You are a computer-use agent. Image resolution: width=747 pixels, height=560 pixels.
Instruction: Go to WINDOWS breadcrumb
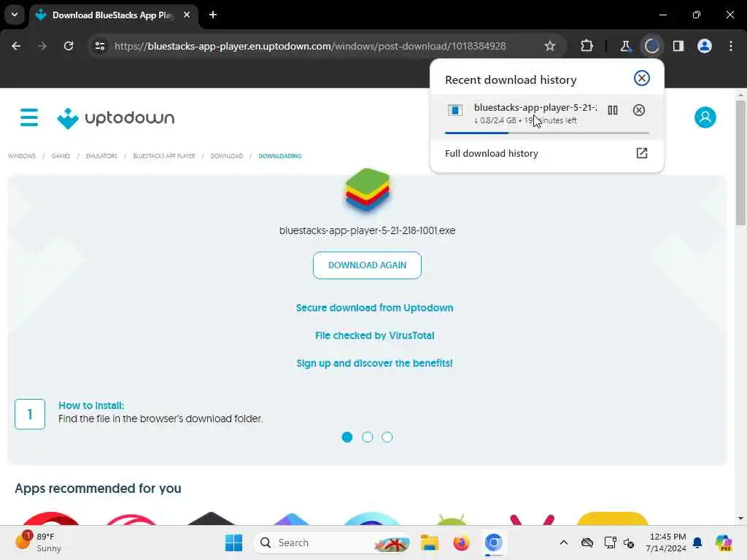[22, 156]
